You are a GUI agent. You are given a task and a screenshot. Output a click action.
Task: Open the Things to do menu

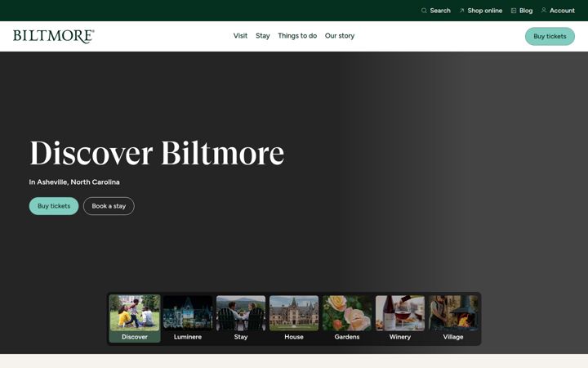coord(297,36)
